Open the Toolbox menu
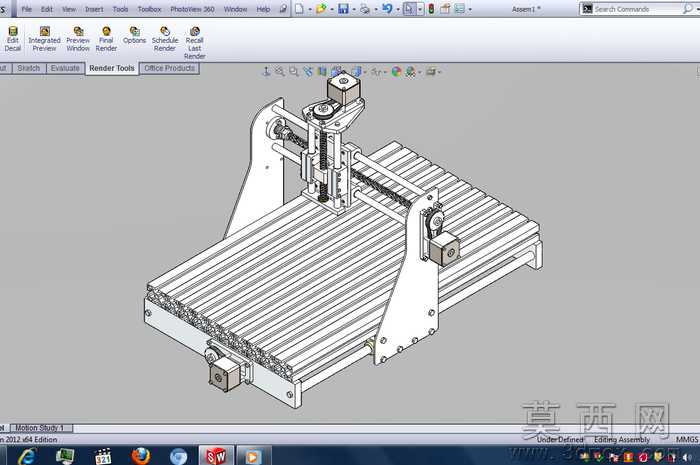Viewport: 700px width, 465px height. [x=149, y=9]
